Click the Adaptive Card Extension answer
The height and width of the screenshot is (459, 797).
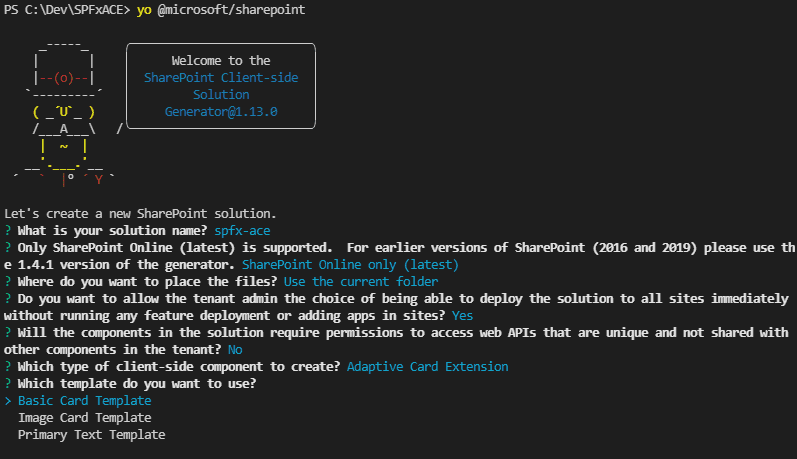click(x=427, y=366)
